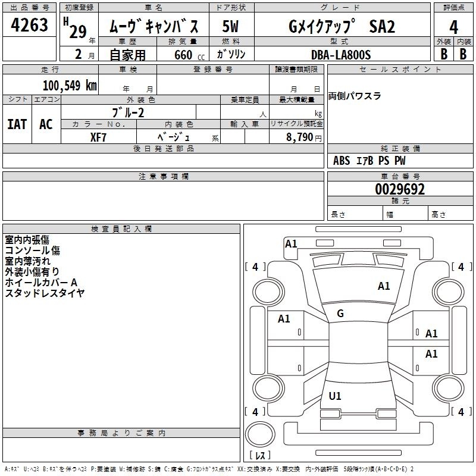Image resolution: width=476 pixels, height=476 pixels.
Task: Select the sales point 両側パワスラ
Action: tap(355, 96)
